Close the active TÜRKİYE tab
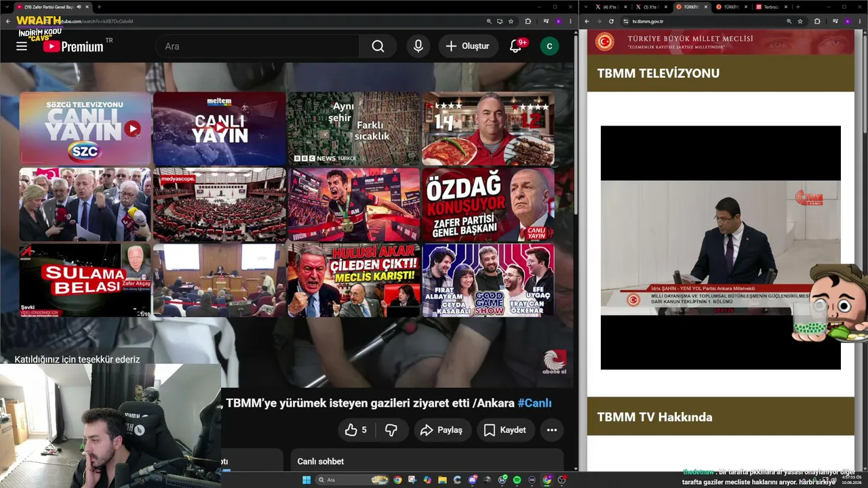868x488 pixels. click(x=706, y=7)
